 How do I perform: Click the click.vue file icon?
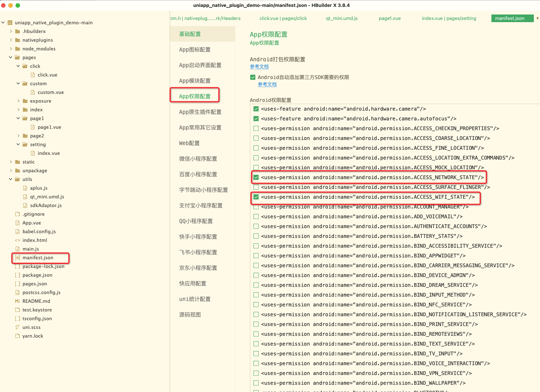[33, 75]
